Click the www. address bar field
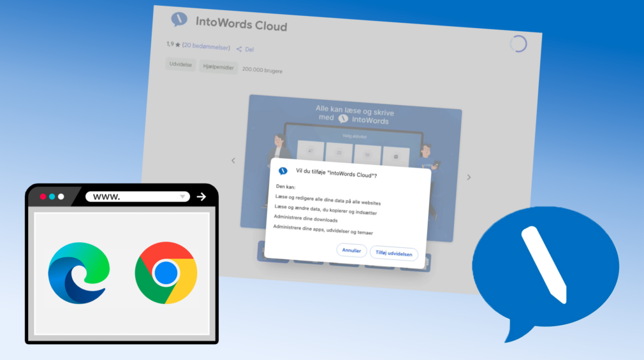Viewport: 644px width, 360px height. pos(138,197)
